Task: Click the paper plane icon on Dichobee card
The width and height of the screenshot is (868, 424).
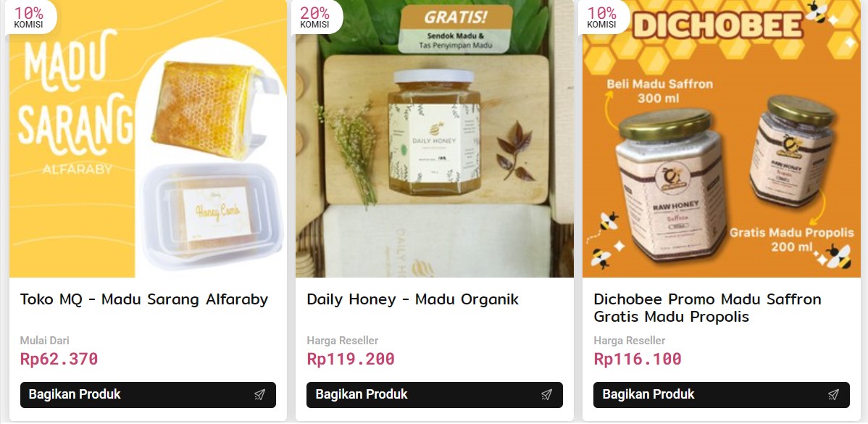Action: click(x=833, y=395)
